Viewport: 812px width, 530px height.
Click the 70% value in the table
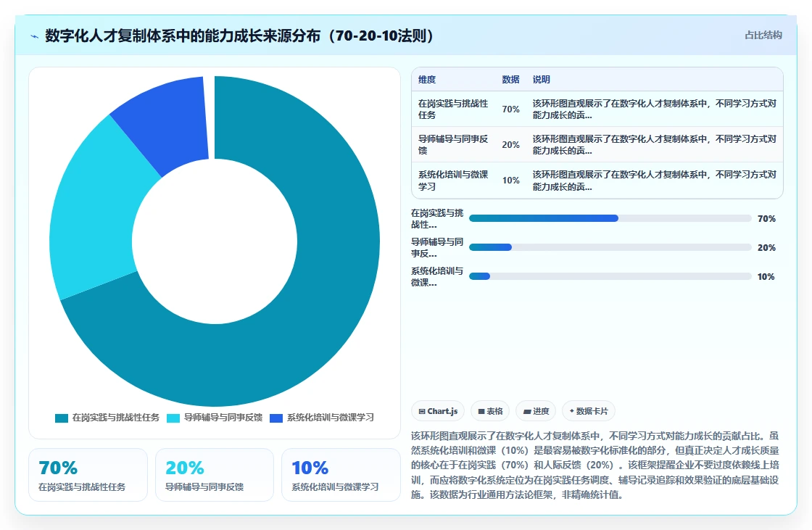[x=510, y=109]
